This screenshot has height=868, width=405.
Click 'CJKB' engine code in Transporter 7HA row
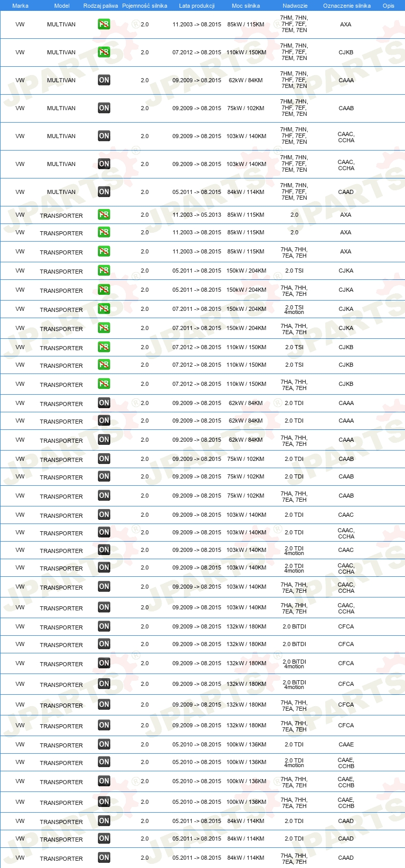click(346, 384)
